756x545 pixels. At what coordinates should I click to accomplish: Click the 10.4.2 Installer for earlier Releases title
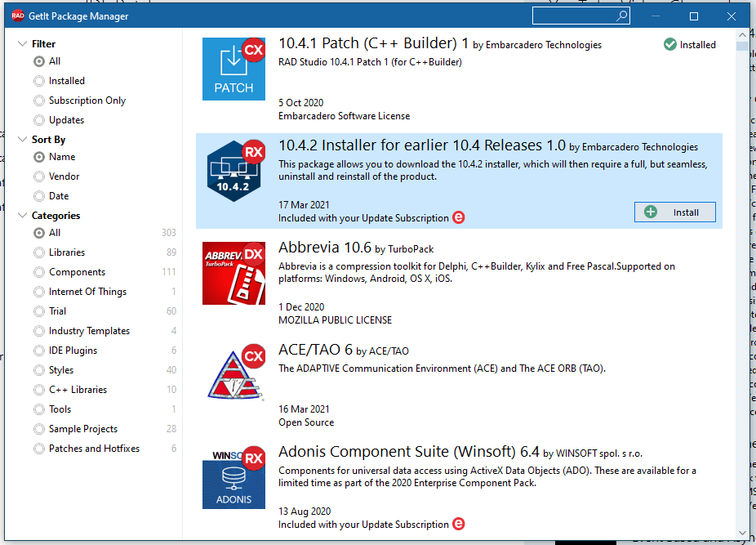(x=422, y=145)
